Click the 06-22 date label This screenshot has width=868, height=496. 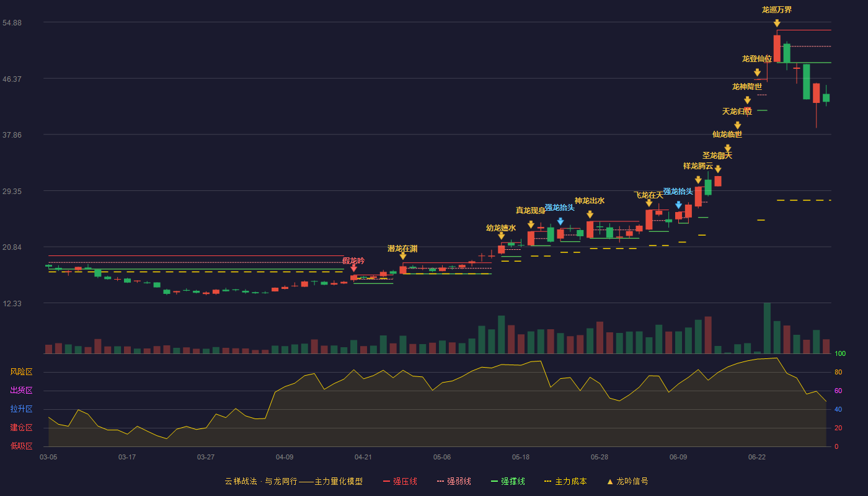[757, 457]
